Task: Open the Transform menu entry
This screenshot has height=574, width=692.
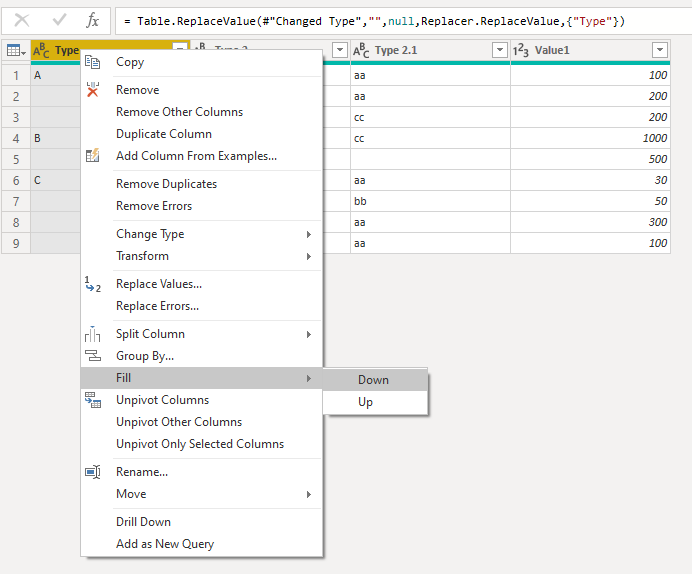Action: pyautogui.click(x=202, y=256)
